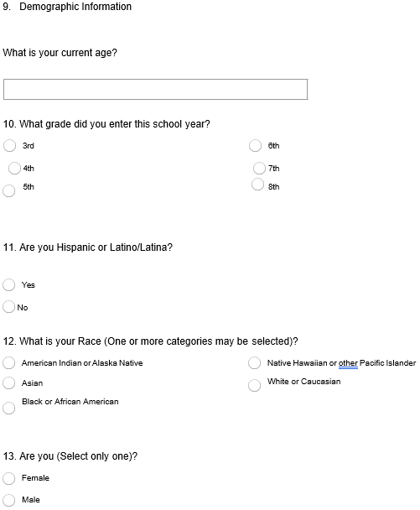The image size is (420, 510).
Task: Choose the 8th grade radio button
Action: tap(257, 185)
